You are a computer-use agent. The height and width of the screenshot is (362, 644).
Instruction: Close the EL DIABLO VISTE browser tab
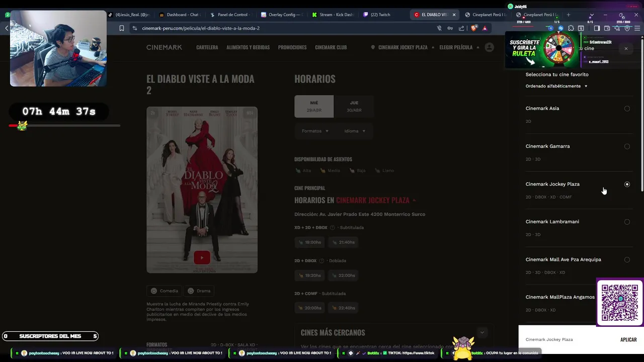coord(454,15)
